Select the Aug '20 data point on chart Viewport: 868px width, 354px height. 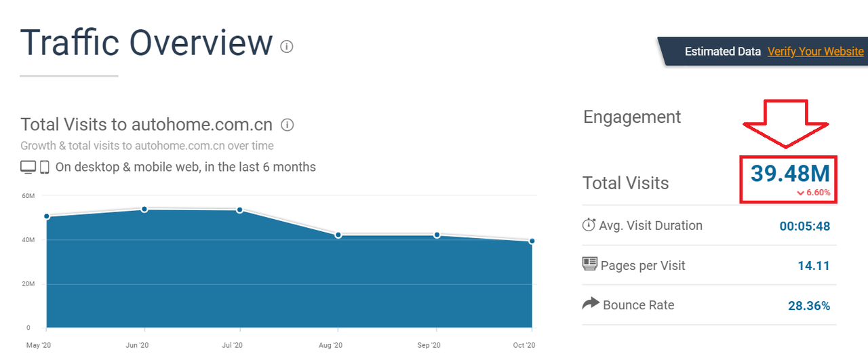click(338, 235)
